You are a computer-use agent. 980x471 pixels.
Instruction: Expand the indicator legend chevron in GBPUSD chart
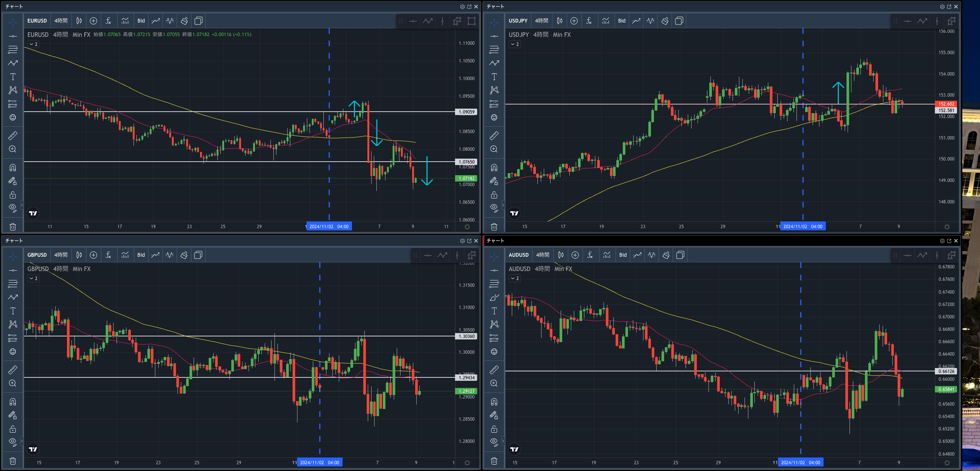33,278
